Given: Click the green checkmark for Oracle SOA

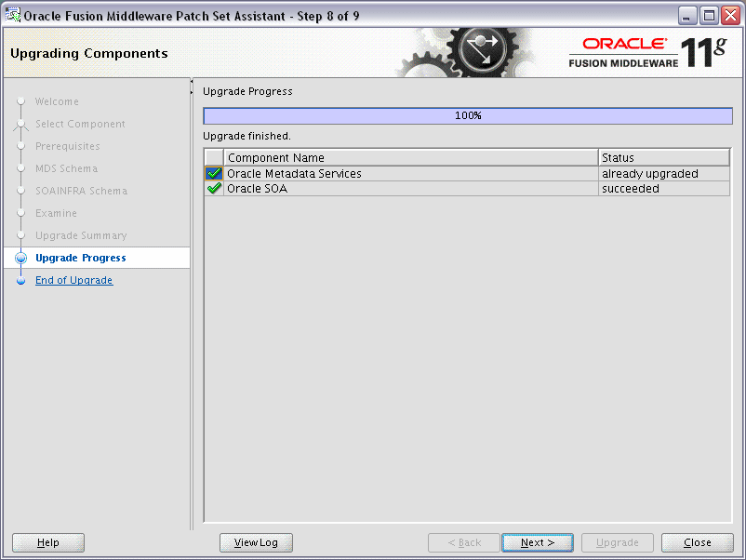Looking at the screenshot, I should [x=214, y=189].
